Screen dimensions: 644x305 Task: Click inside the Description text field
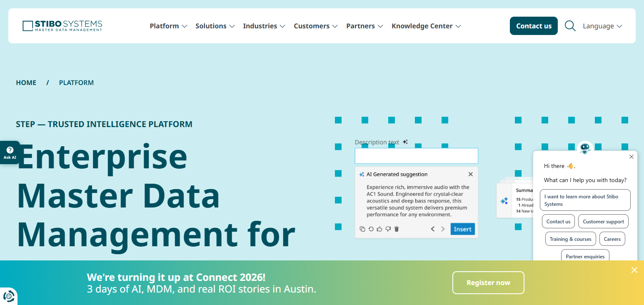[x=416, y=156]
